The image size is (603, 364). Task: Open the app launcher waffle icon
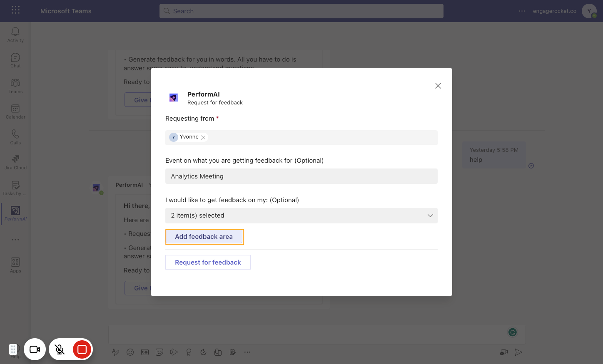[15, 10]
